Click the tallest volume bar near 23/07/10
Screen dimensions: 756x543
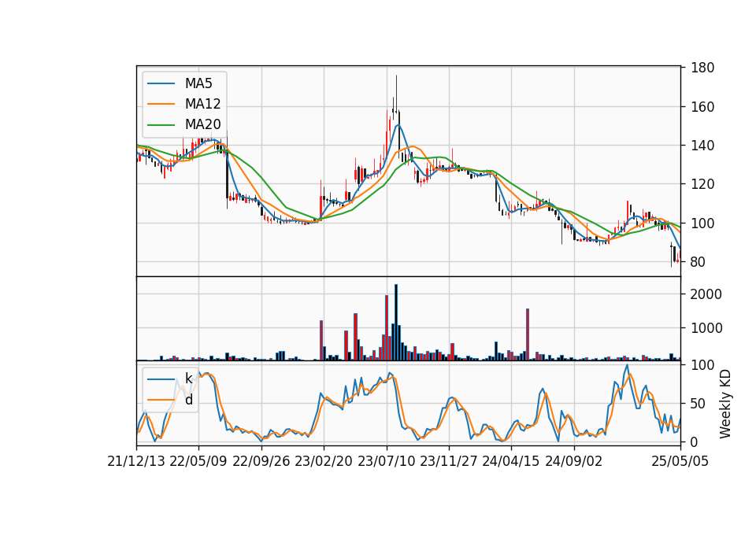pyautogui.click(x=396, y=323)
